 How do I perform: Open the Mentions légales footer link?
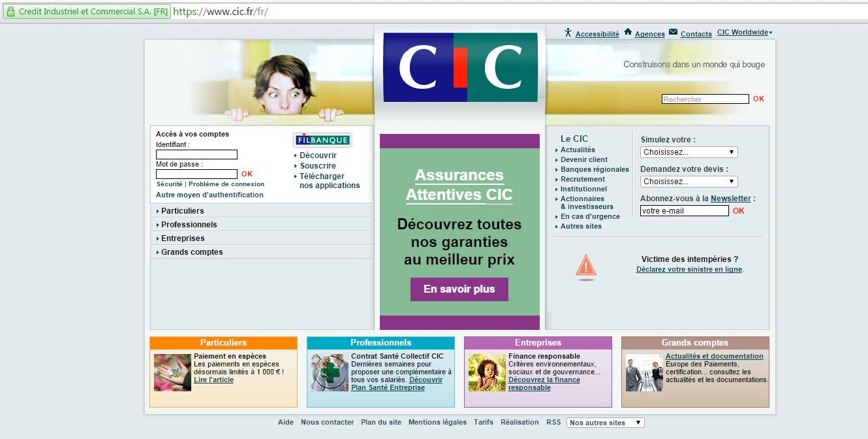(x=437, y=422)
